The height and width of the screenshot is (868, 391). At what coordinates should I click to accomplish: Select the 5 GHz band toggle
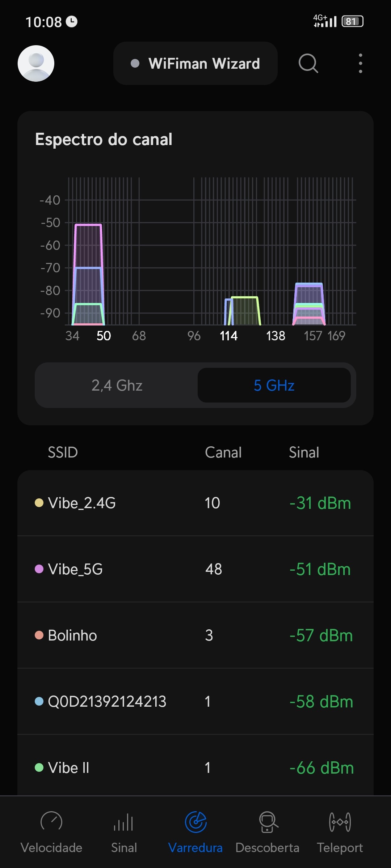coord(274,385)
